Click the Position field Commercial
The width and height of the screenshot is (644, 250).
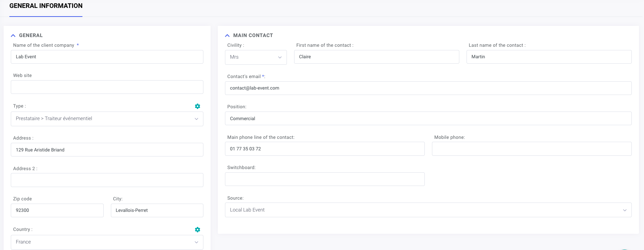pyautogui.click(x=428, y=118)
